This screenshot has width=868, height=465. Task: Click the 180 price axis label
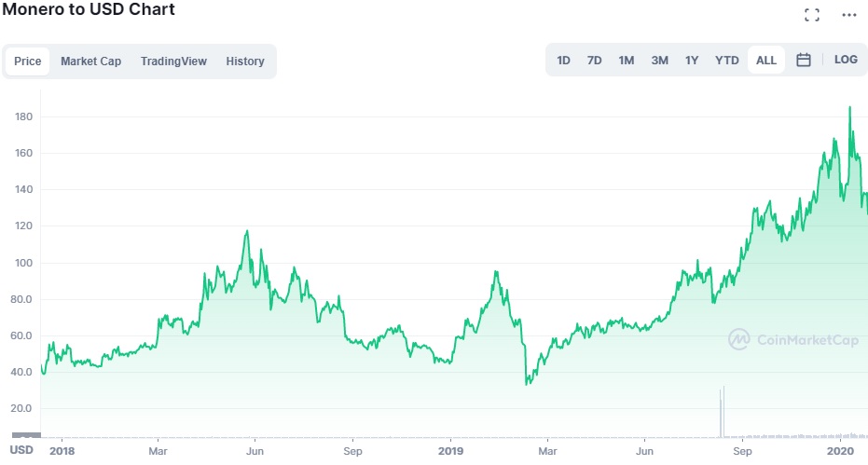click(x=24, y=116)
